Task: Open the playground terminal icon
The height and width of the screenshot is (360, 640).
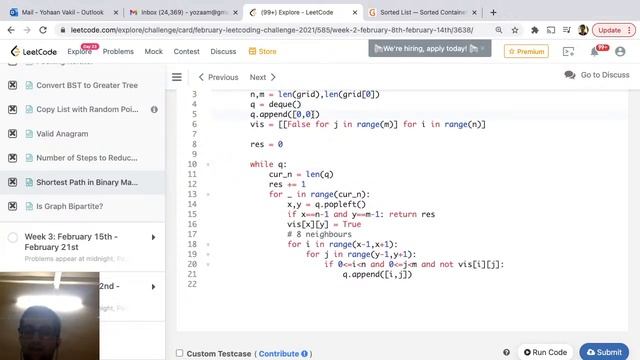Action: [x=569, y=51]
